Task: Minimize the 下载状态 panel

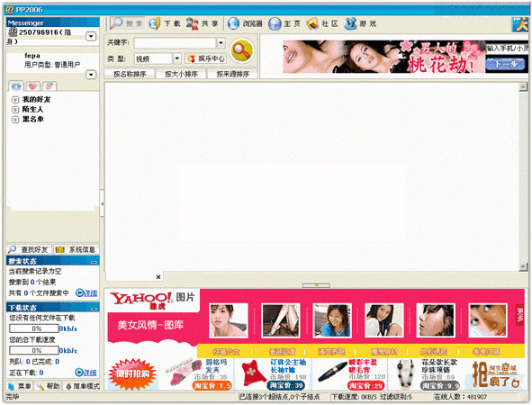Action: 94,309
